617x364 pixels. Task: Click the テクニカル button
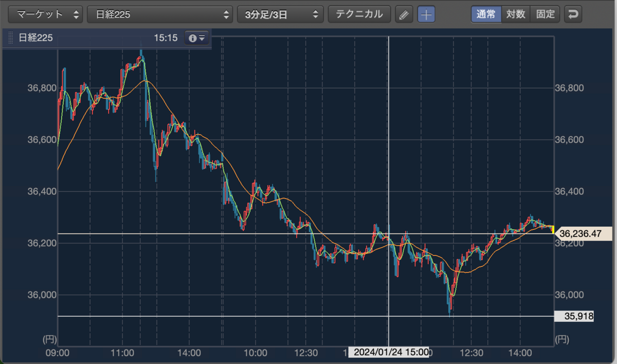click(359, 14)
